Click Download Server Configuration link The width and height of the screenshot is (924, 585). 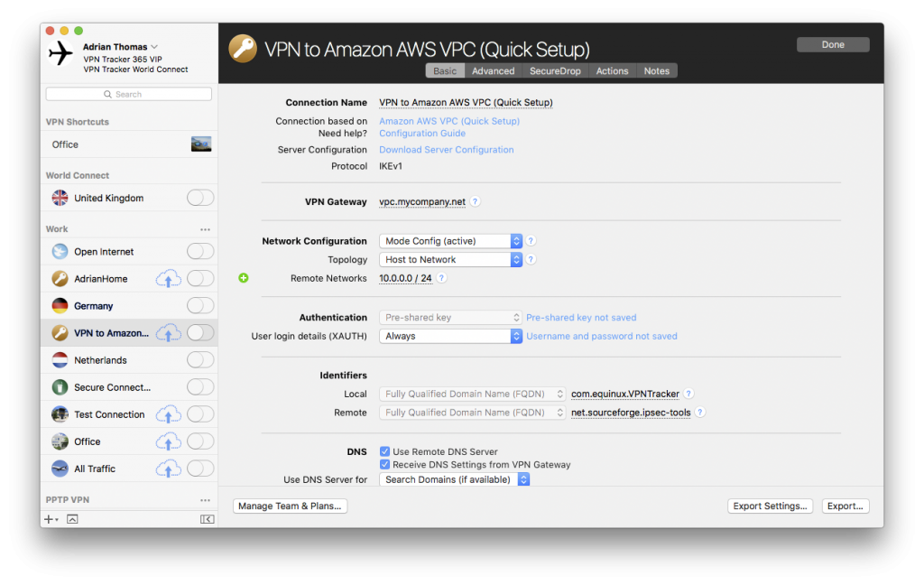point(446,149)
